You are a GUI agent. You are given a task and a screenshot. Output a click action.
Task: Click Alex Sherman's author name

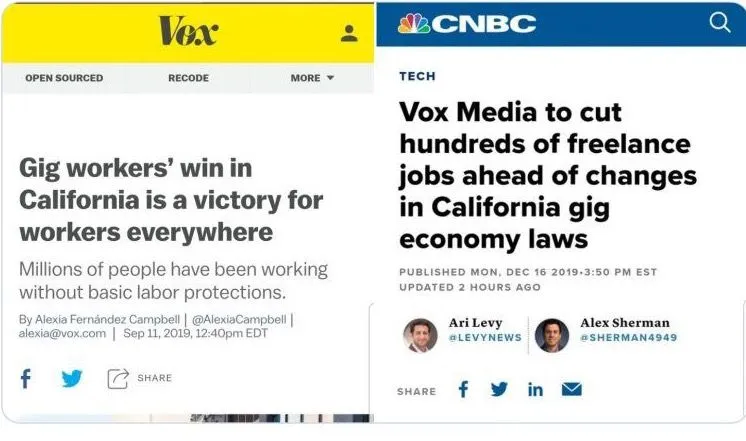pos(625,323)
